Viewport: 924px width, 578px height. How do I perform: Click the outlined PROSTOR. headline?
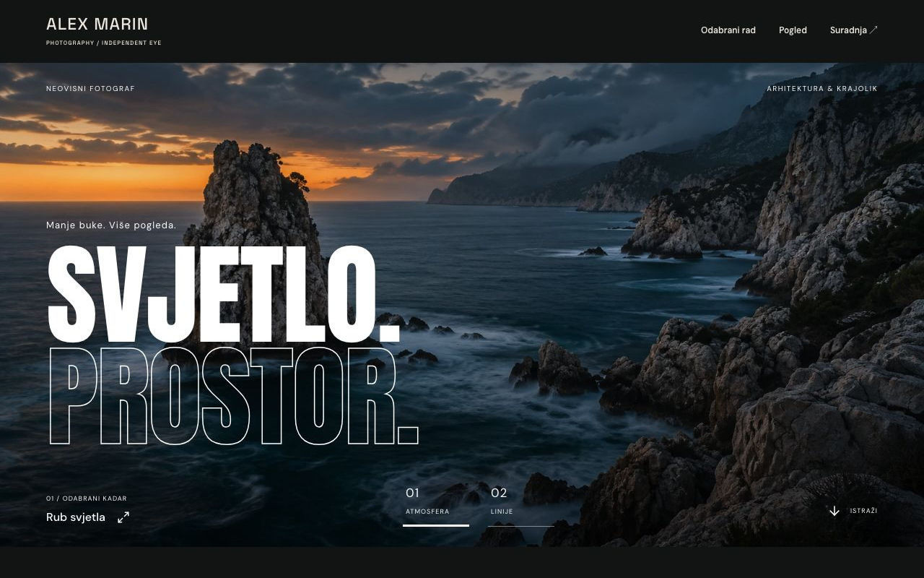[x=233, y=395]
